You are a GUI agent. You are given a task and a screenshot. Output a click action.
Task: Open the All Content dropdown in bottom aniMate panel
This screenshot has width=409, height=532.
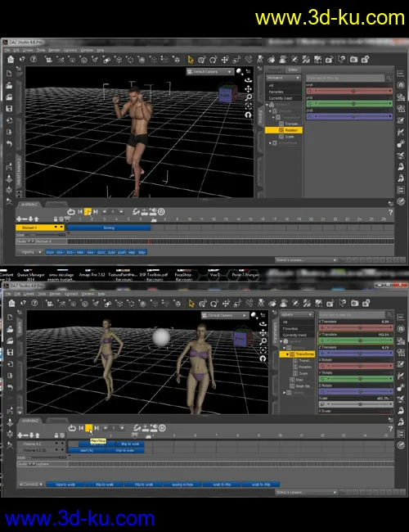click(31, 485)
